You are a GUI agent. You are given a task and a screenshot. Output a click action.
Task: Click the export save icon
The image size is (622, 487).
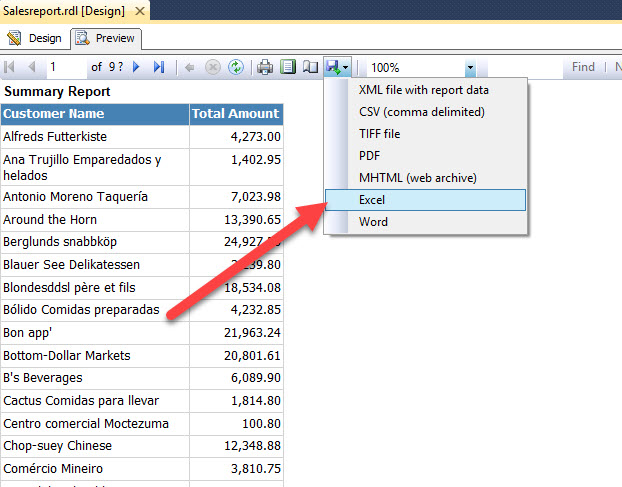[333, 67]
